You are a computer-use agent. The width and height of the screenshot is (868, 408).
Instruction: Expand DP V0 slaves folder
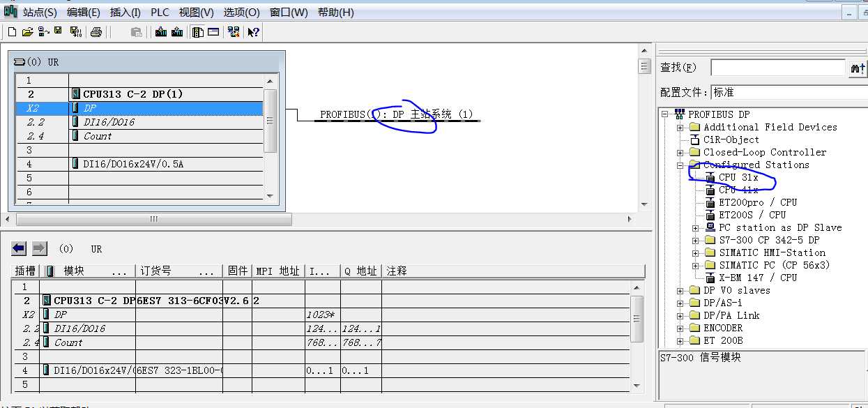[680, 290]
